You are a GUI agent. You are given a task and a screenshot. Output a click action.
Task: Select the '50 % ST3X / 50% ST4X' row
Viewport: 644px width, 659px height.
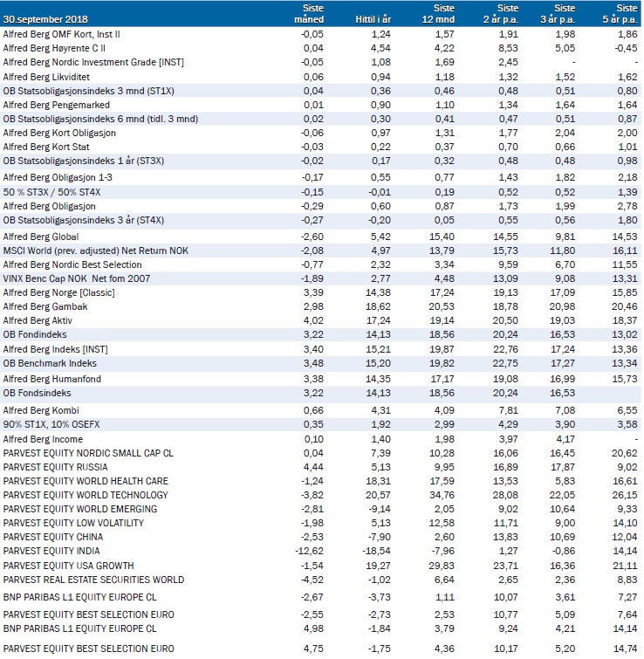coord(322,192)
